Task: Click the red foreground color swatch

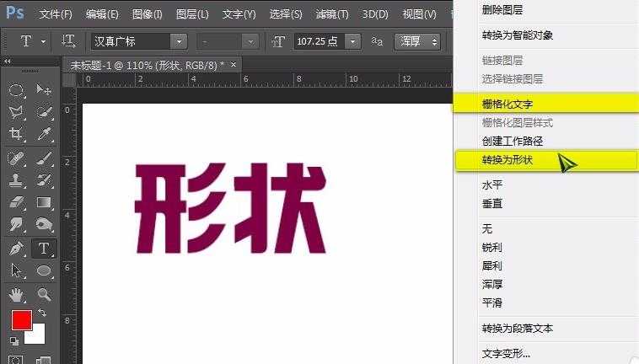Action: pyautogui.click(x=20, y=320)
